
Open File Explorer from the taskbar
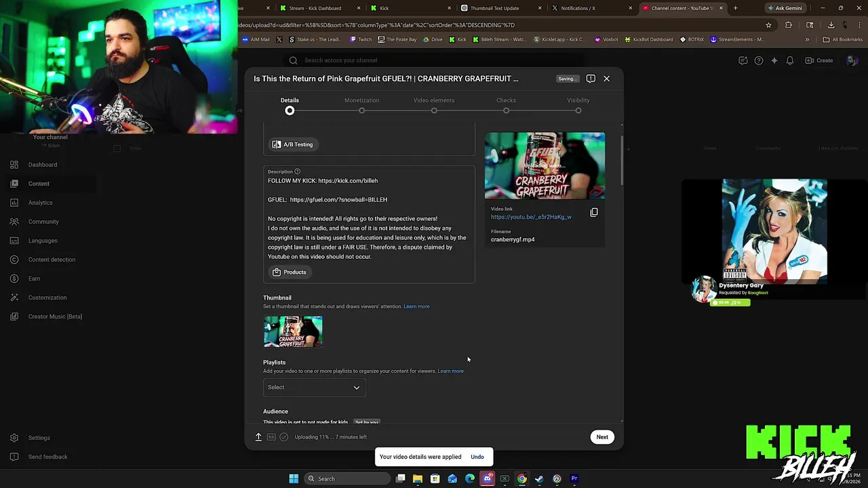coord(418,479)
